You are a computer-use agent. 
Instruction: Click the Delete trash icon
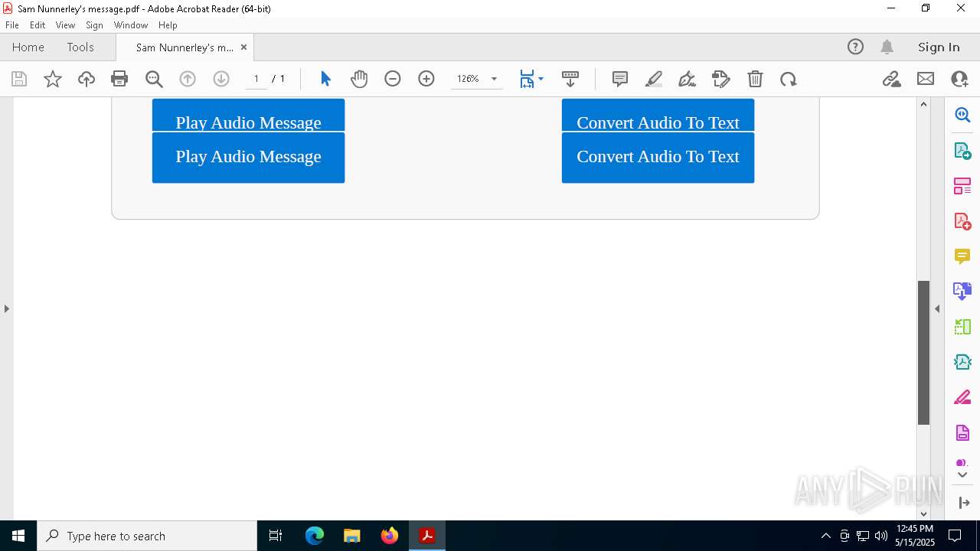tap(755, 79)
